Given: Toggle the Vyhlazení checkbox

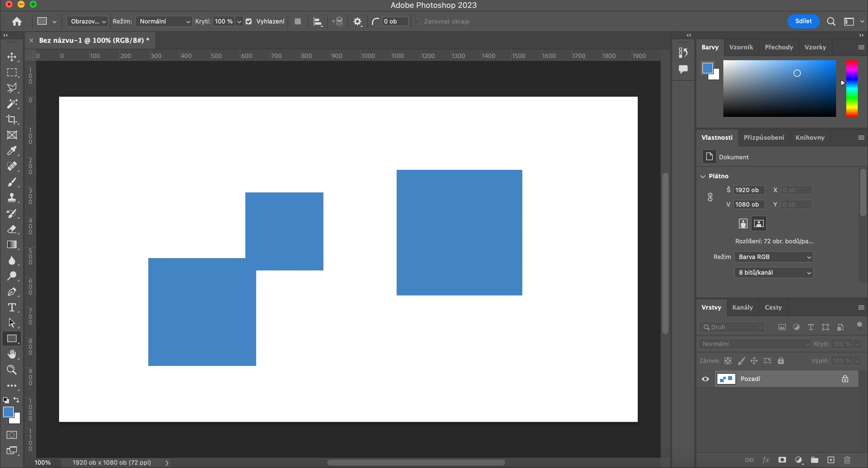Looking at the screenshot, I should pos(249,22).
